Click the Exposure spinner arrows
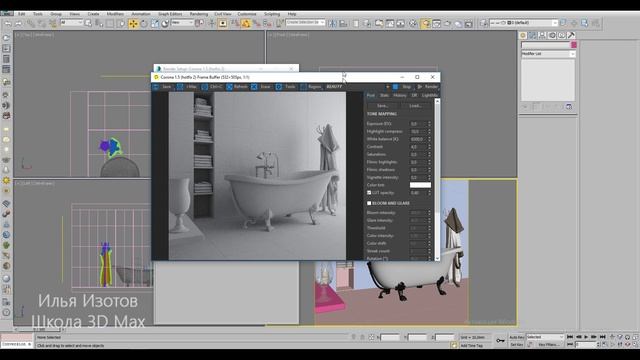640x360 pixels. [429, 124]
